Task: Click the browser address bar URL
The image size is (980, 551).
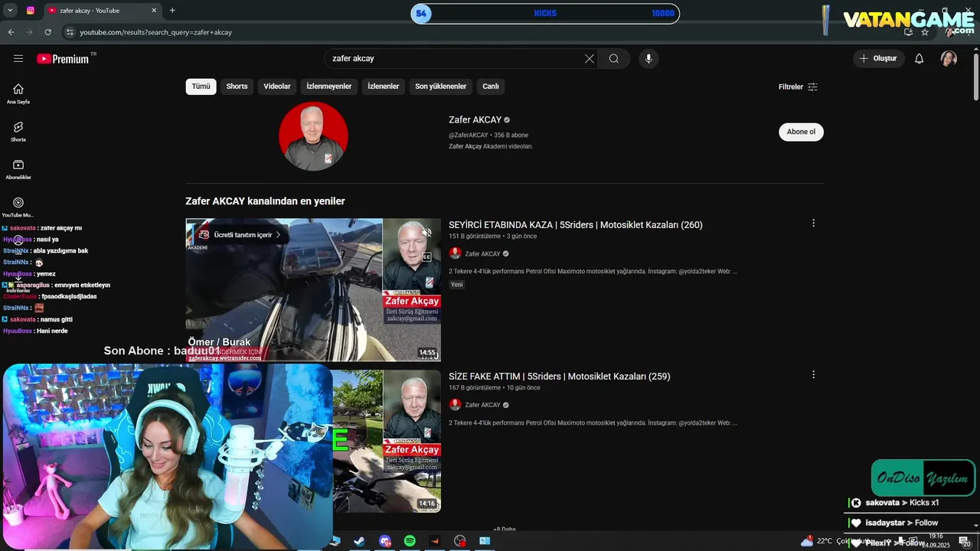Action: coord(156,32)
